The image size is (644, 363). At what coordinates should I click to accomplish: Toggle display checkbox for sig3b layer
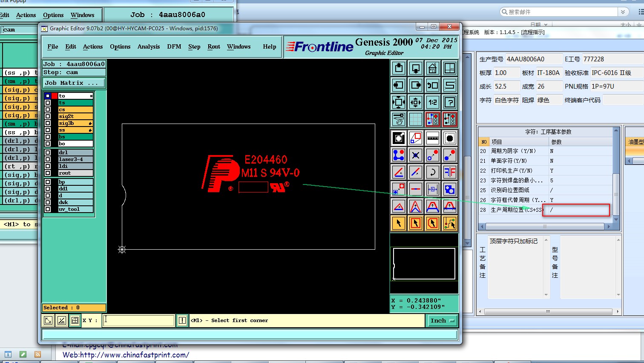[48, 123]
